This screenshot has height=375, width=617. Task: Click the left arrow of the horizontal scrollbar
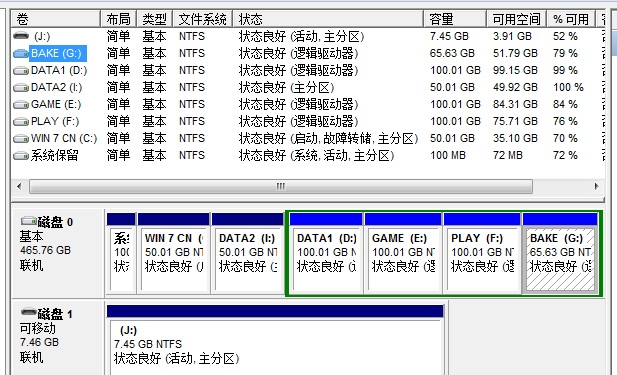tap(19, 186)
